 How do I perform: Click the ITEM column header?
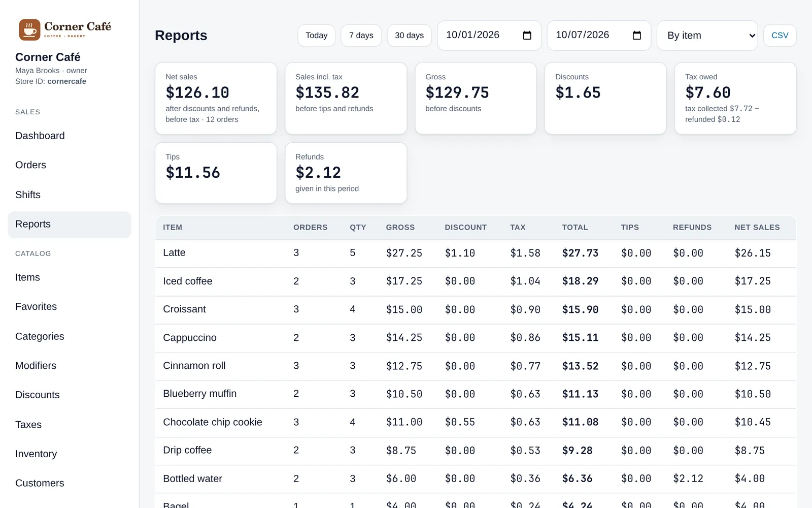[173, 228]
